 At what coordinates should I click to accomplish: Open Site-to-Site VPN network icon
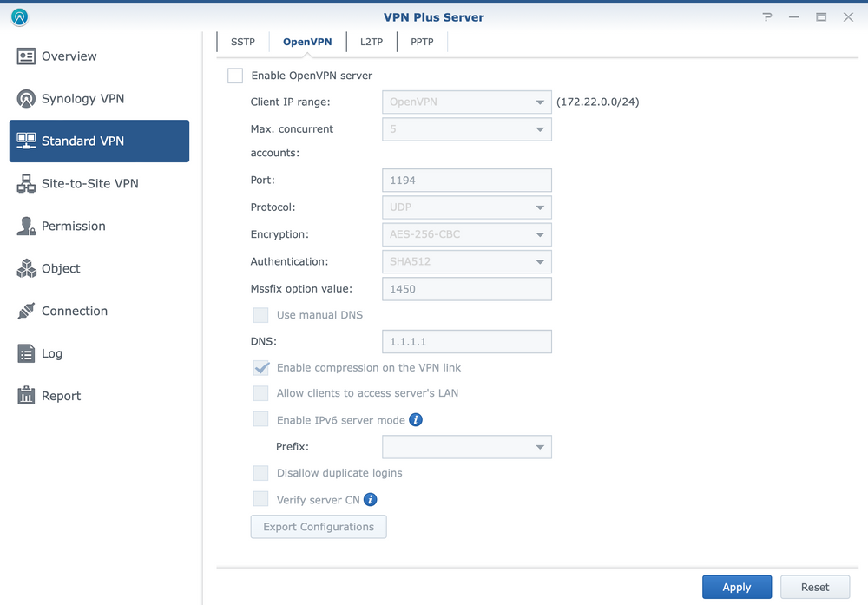coord(26,184)
